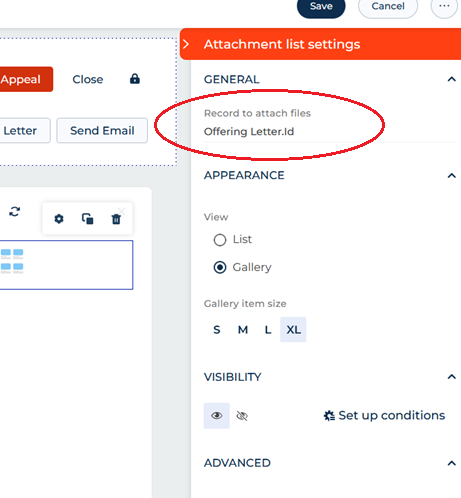Set visibility to visible with eye icon
Image resolution: width=461 pixels, height=498 pixels.
[217, 416]
